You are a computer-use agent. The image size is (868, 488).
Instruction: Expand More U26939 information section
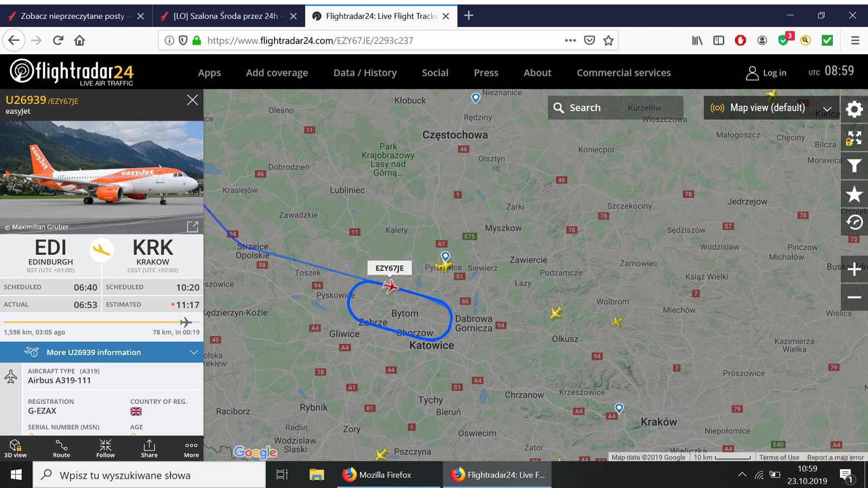pyautogui.click(x=102, y=352)
